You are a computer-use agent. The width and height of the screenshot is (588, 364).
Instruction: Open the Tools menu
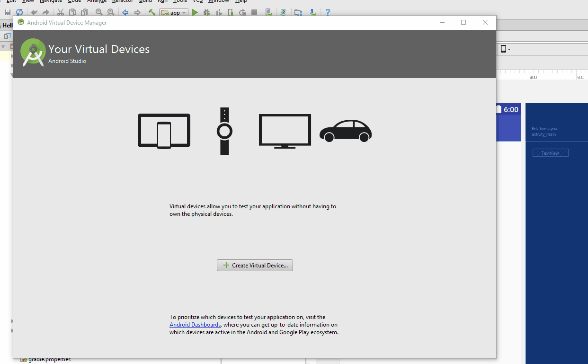tap(180, 1)
